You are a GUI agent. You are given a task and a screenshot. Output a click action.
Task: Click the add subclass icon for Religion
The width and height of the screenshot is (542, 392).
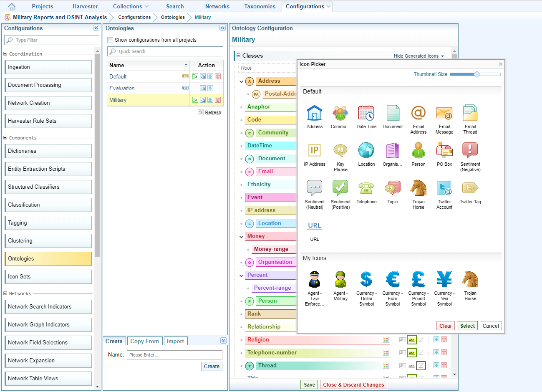click(x=436, y=340)
